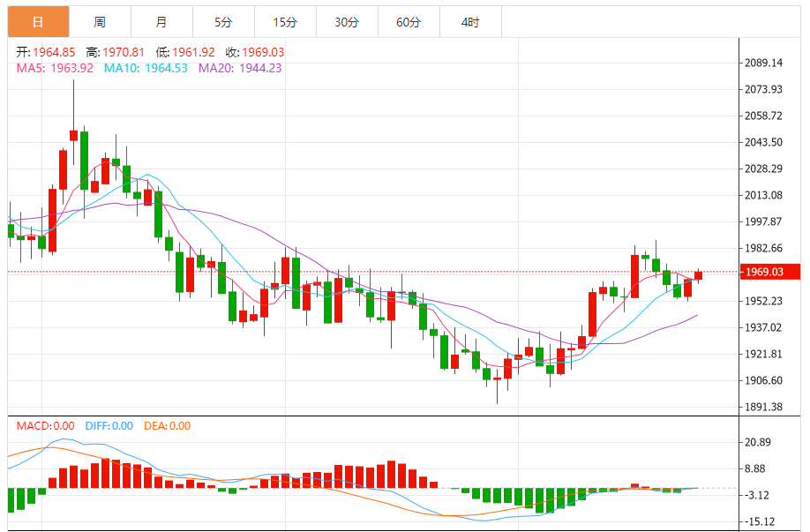Click the 2089.14 price axis label
Image resolution: width=810 pixels, height=532 pixels.
coord(763,63)
